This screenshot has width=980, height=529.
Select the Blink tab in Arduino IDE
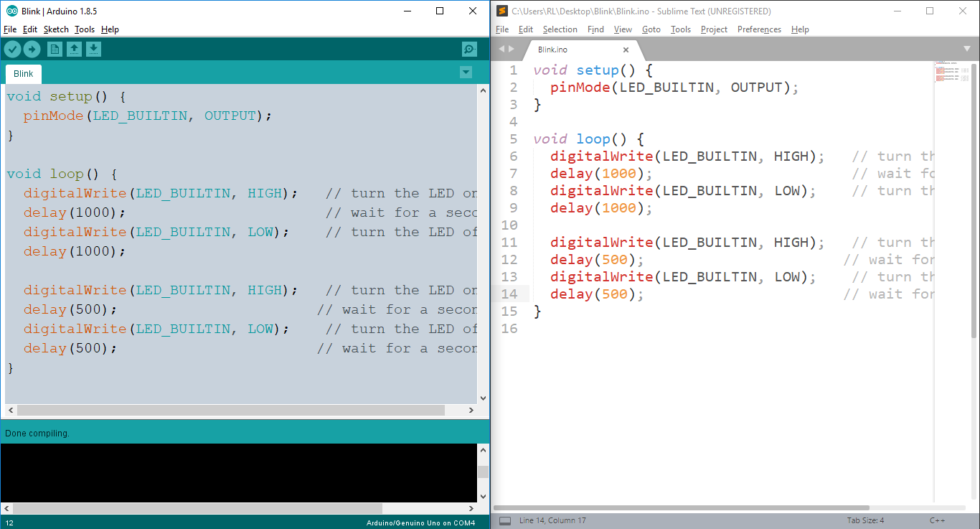pyautogui.click(x=24, y=74)
